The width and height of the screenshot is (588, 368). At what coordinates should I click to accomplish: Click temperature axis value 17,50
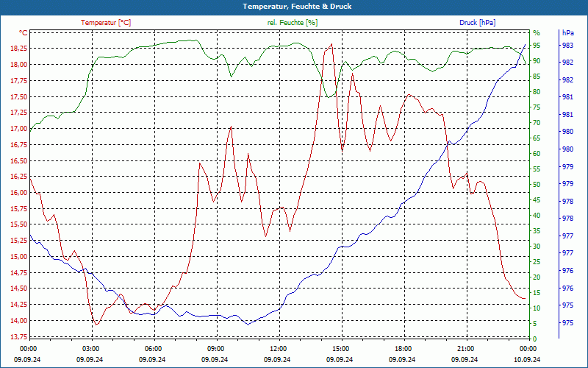pyautogui.click(x=19, y=97)
